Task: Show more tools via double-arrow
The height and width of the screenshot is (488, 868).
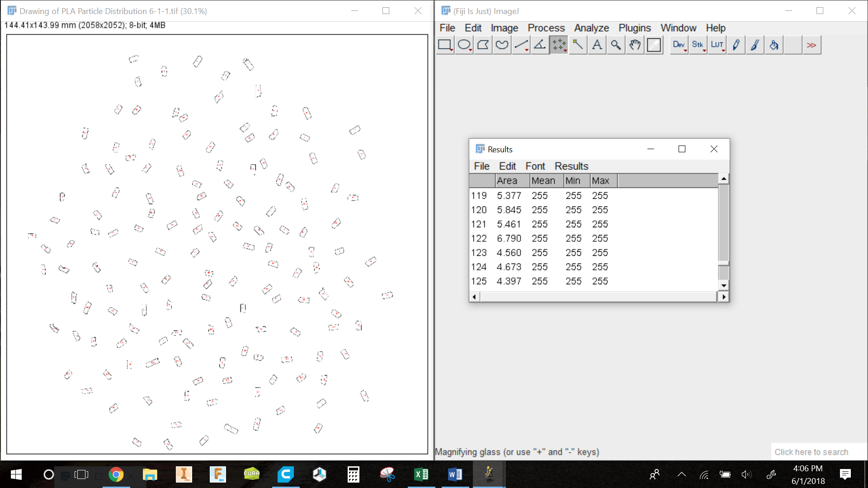Action: tap(811, 45)
